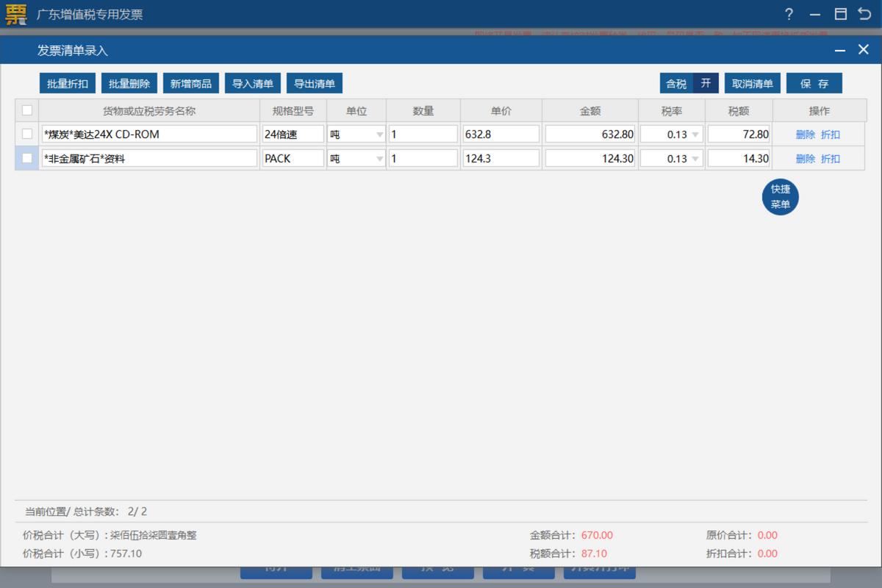The image size is (882, 588).
Task: Click the 批量折扣 bulk discount button
Action: coord(66,83)
